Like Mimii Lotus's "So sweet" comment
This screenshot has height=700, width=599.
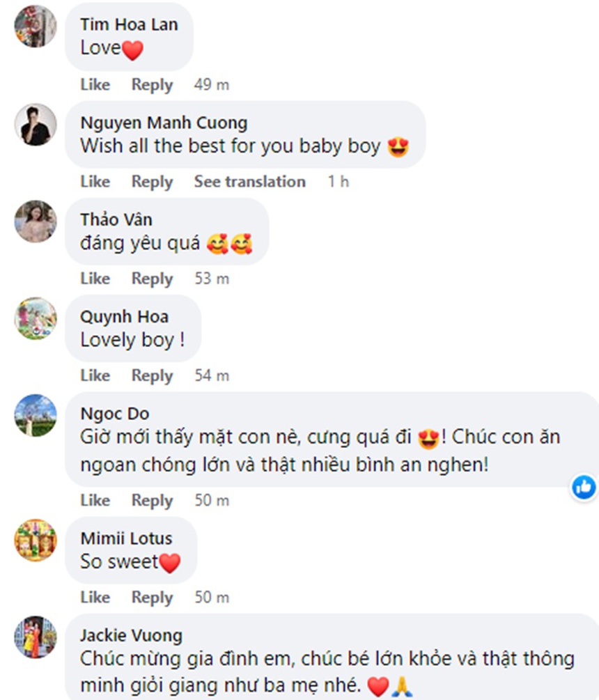click(95, 598)
